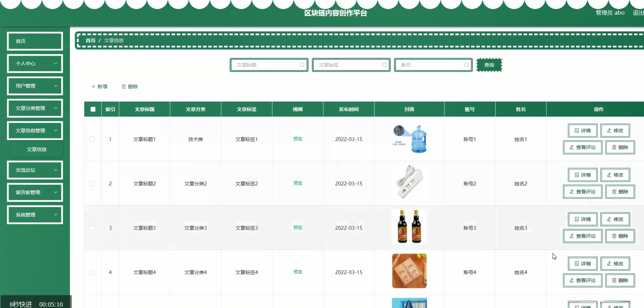Preview the video for 文章标题3
644x308 pixels.
(x=298, y=227)
